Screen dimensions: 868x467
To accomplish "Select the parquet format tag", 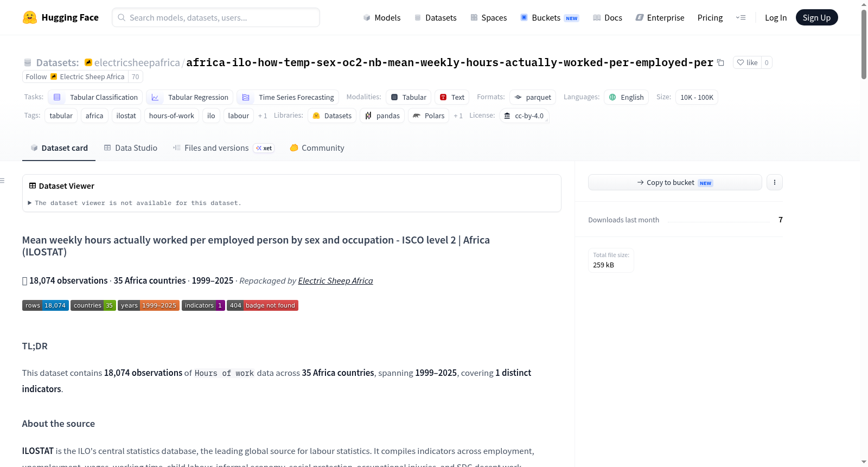I will pos(533,97).
